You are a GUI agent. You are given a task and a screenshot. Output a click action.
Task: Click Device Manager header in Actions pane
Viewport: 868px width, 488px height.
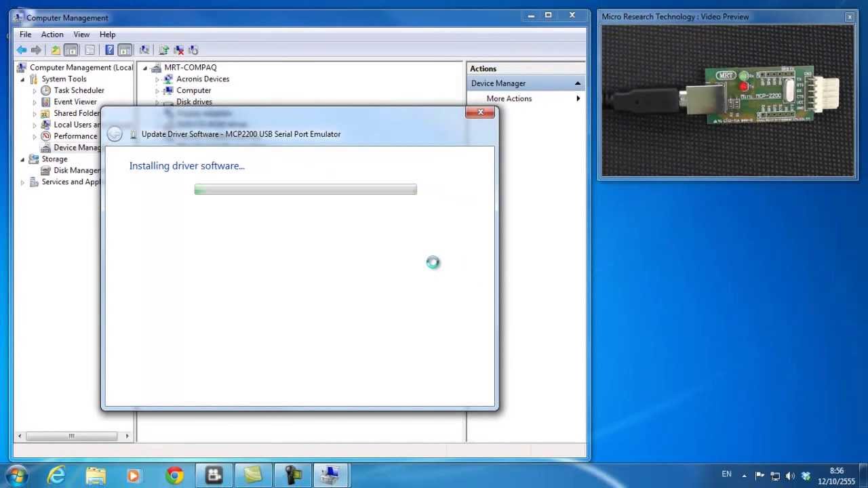point(526,83)
